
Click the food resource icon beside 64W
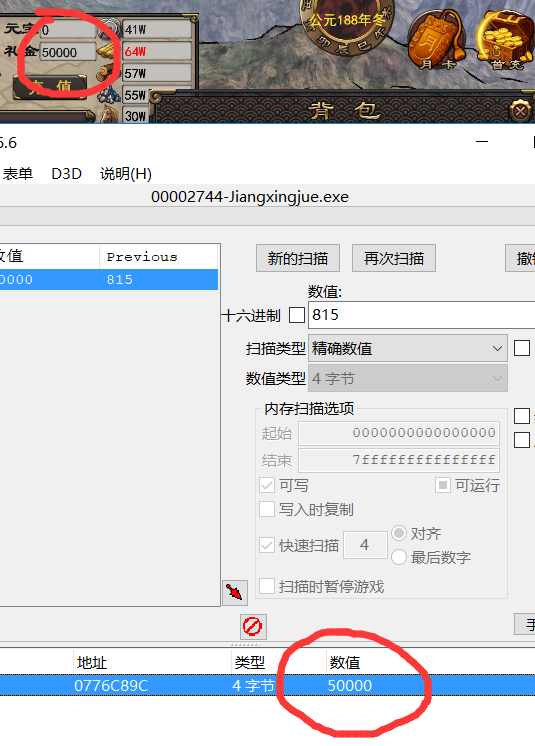click(107, 51)
